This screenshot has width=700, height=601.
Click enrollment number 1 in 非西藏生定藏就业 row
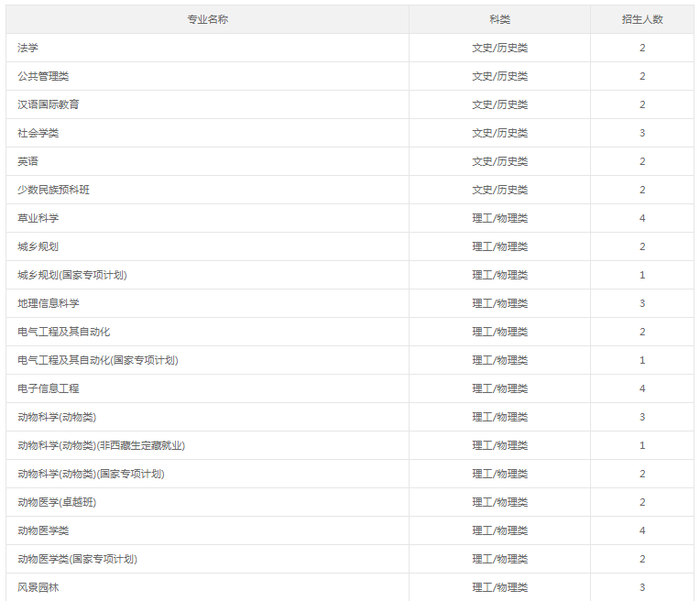click(x=642, y=445)
